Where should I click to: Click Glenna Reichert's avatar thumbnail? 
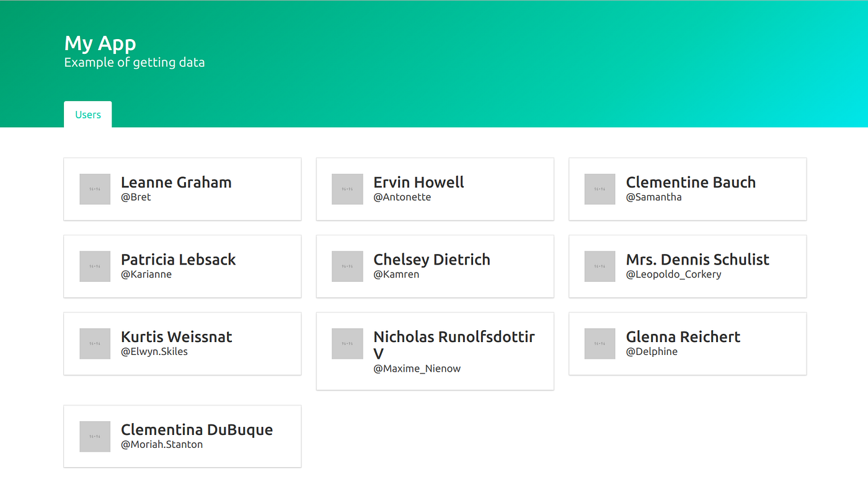pos(600,344)
